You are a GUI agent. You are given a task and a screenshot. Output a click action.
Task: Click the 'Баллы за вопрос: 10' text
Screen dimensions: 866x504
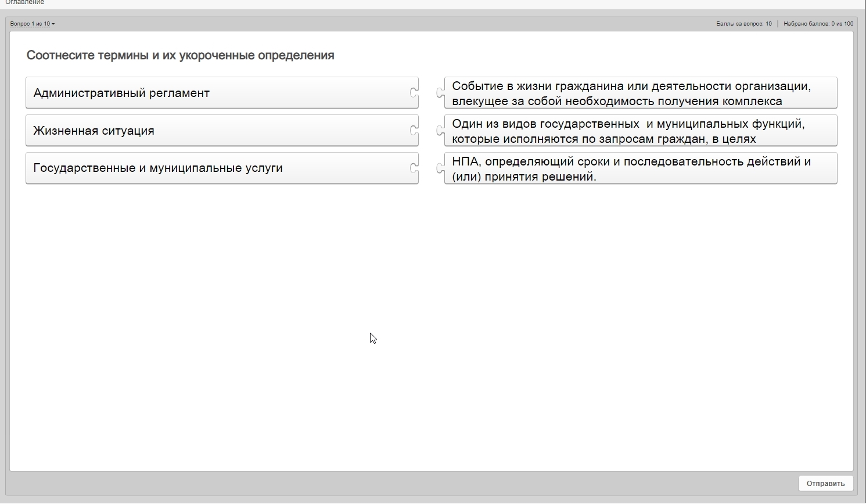[744, 24]
